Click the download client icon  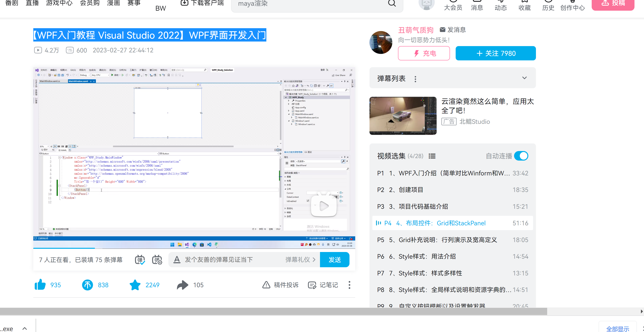pyautogui.click(x=184, y=3)
